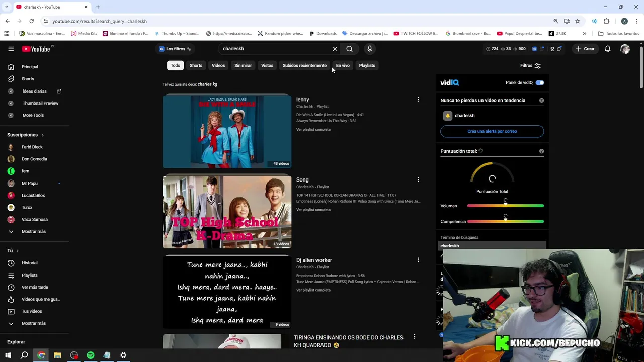Select the Sin mirar filter chip
The width and height of the screenshot is (644, 362).
[243, 65]
